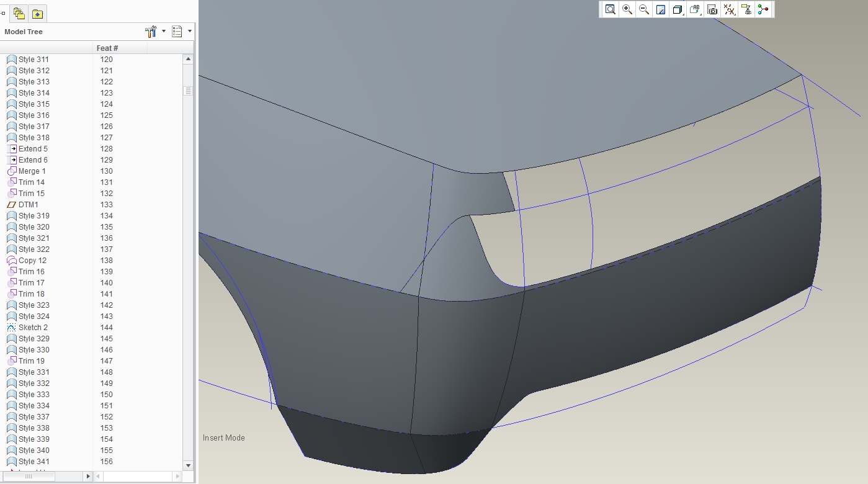Select the Sketch 2 feature
Viewport: 868px width, 484px height.
[33, 328]
